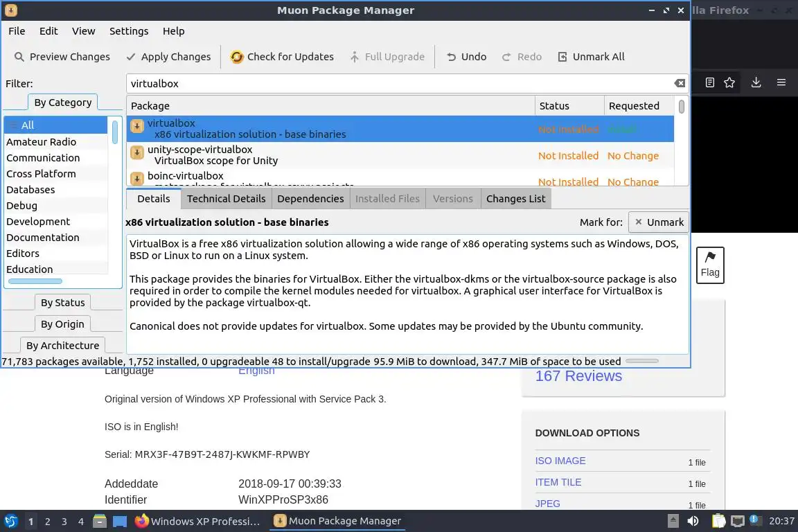The image size is (798, 532).
Task: Click show desktop taskbar icon
Action: pyautogui.click(x=120, y=522)
